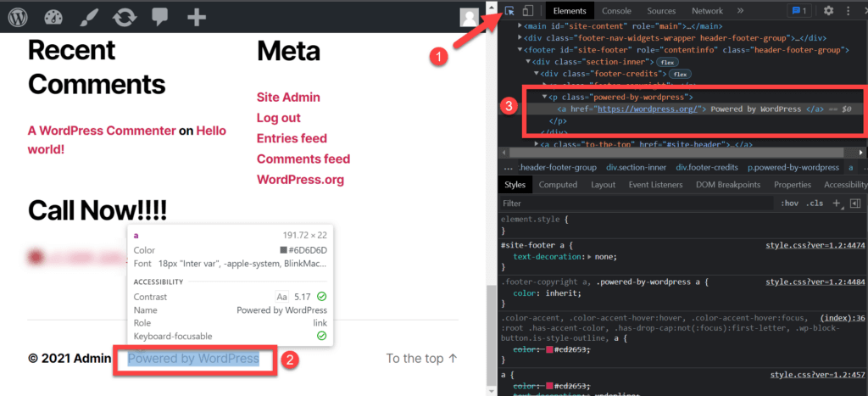Open the Comments feed link
868x396 pixels.
click(303, 159)
